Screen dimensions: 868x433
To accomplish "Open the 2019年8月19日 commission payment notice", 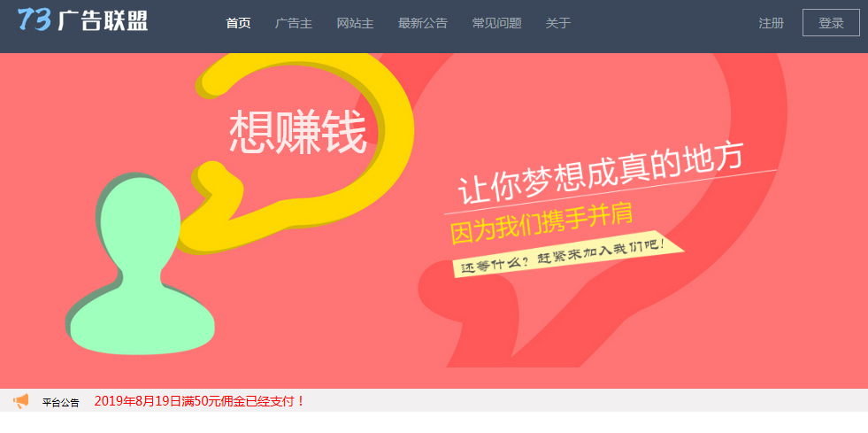I will point(199,401).
